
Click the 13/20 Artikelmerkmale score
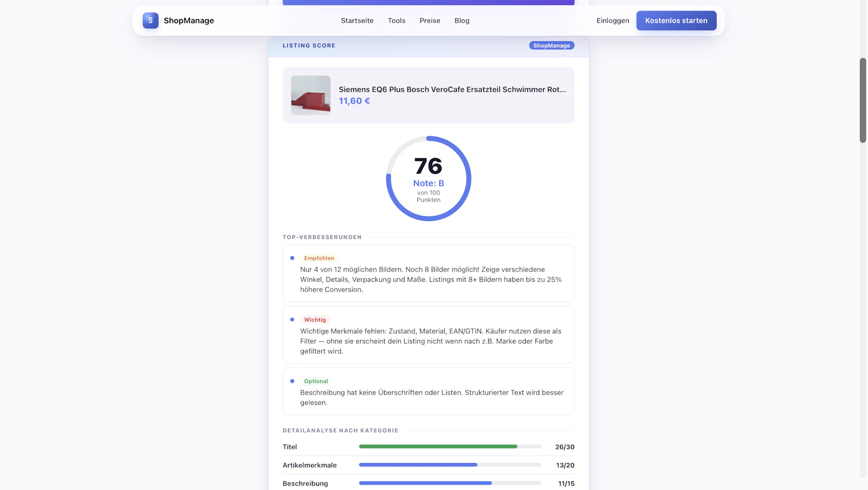pyautogui.click(x=565, y=465)
